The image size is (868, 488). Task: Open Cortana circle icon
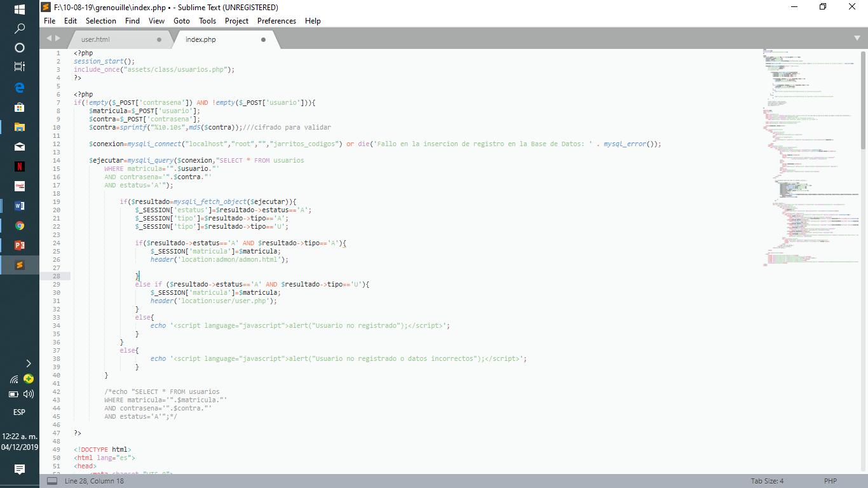[19, 48]
